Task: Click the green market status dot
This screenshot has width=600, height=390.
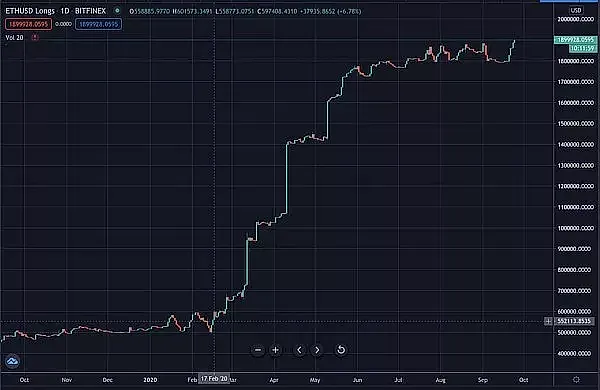Action: point(117,11)
